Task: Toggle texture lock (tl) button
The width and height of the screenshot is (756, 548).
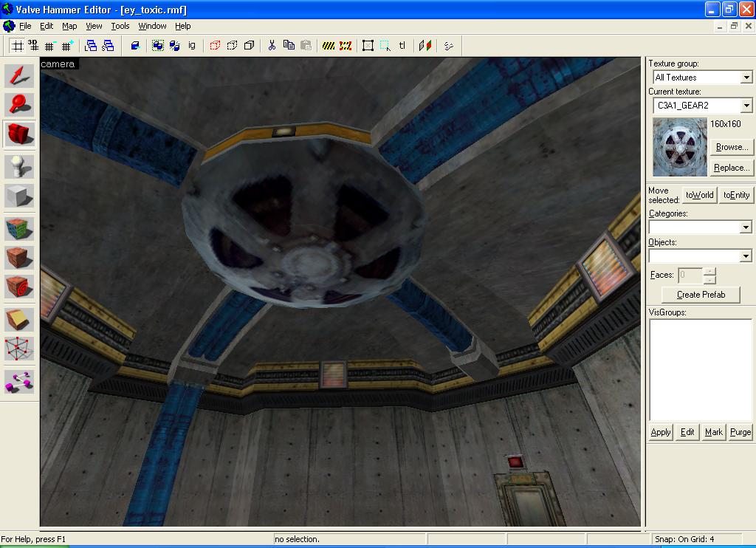Action: pos(402,46)
